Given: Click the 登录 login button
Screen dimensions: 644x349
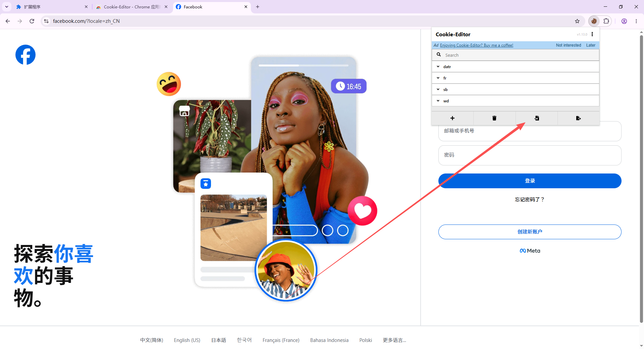Looking at the screenshot, I should (530, 181).
